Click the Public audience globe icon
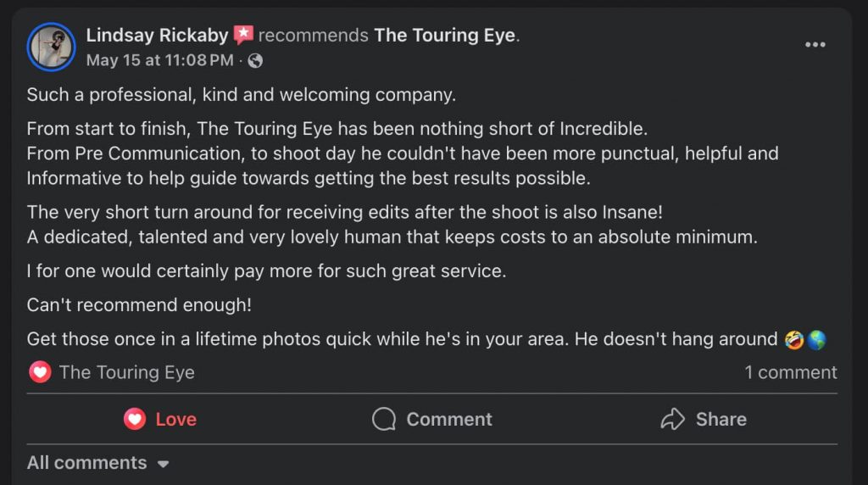 (x=255, y=61)
